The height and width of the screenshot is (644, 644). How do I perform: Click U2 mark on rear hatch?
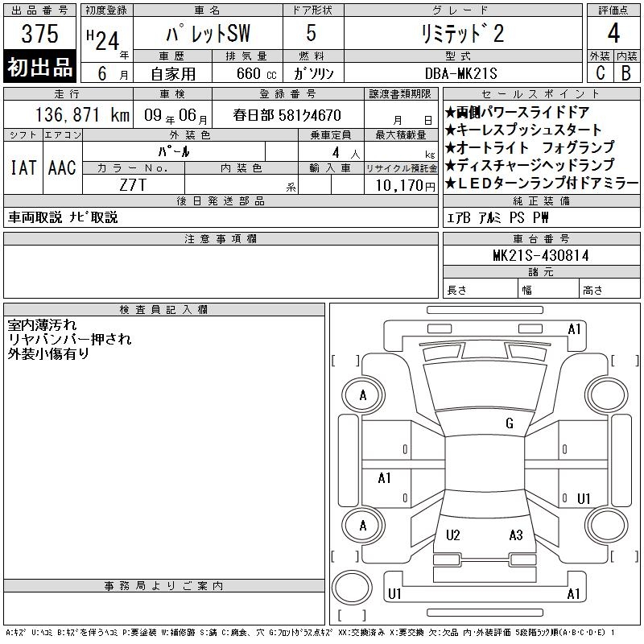point(453,535)
